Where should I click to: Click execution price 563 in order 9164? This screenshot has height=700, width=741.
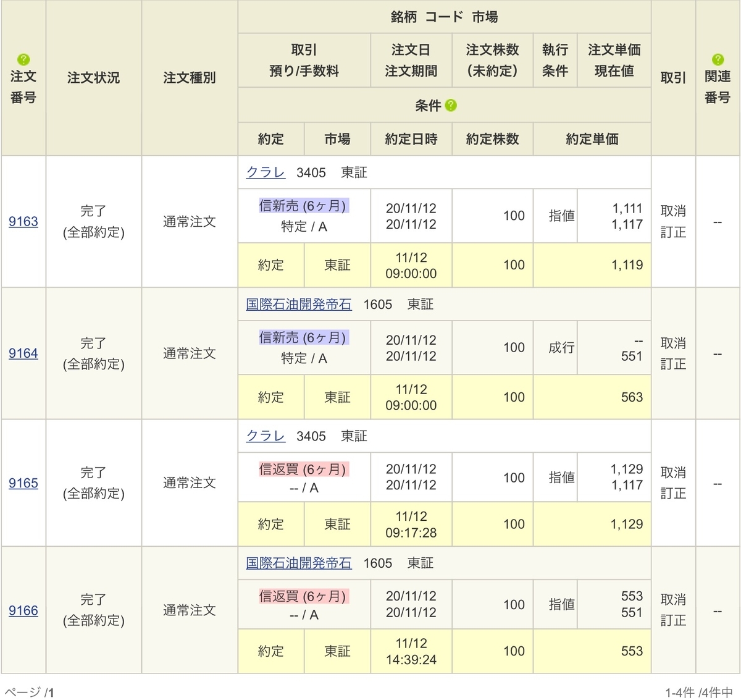pos(632,397)
